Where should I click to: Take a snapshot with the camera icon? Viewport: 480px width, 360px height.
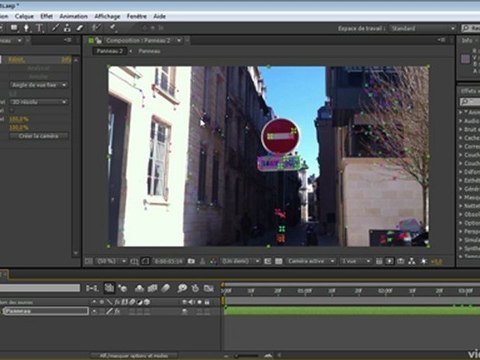click(x=191, y=261)
